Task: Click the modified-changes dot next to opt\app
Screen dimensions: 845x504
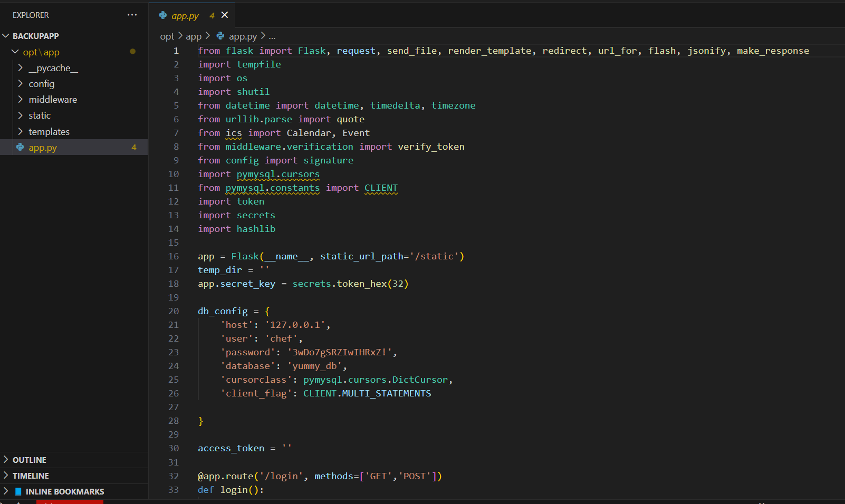Action: 133,52
